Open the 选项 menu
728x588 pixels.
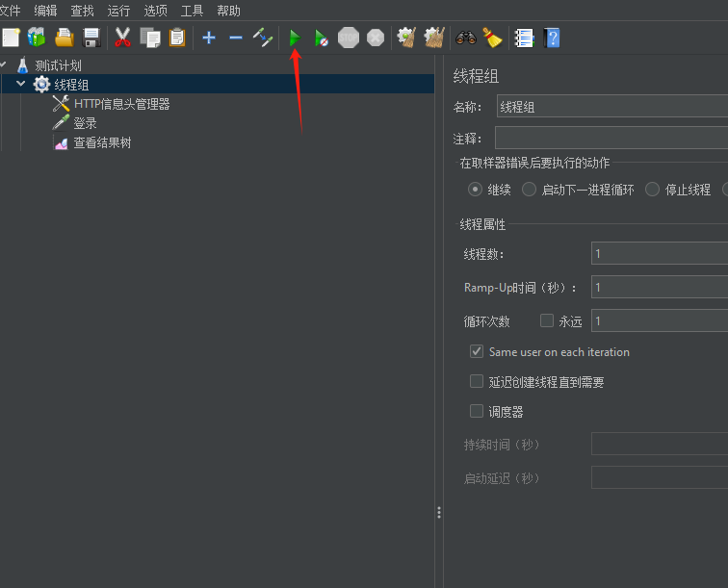[x=155, y=11]
